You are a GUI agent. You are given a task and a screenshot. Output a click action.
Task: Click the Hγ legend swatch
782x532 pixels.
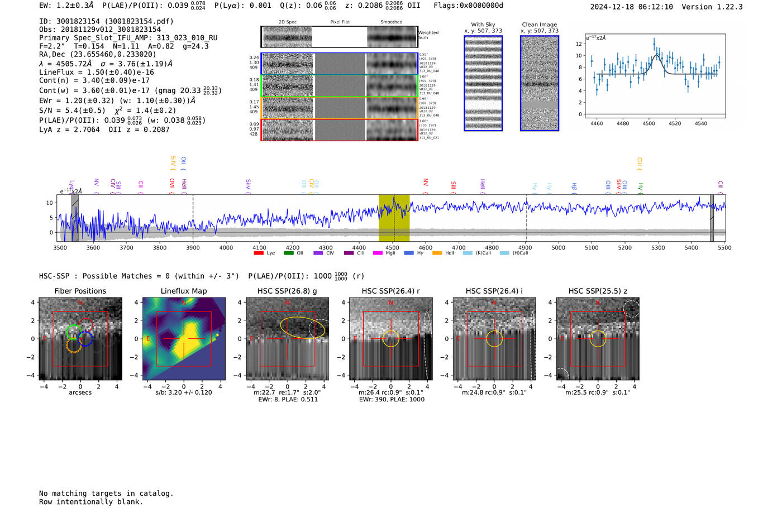408,253
